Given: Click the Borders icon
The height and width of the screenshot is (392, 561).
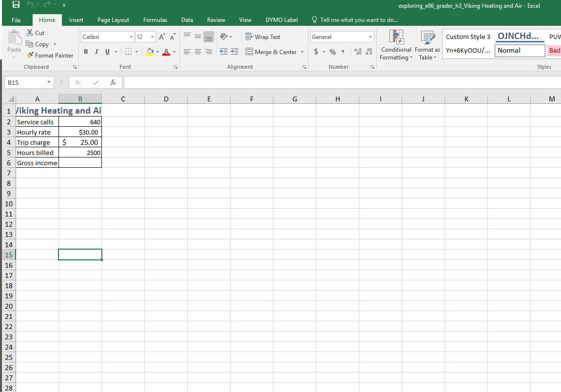Looking at the screenshot, I should coord(129,52).
